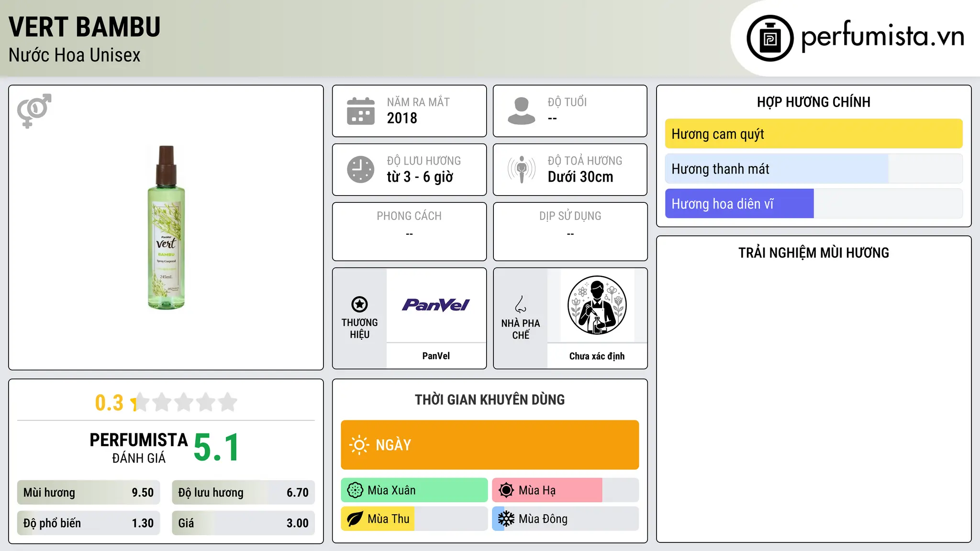
Task: Click the perfumista.vn perfume bottle logo icon
Action: pyautogui.click(x=770, y=38)
